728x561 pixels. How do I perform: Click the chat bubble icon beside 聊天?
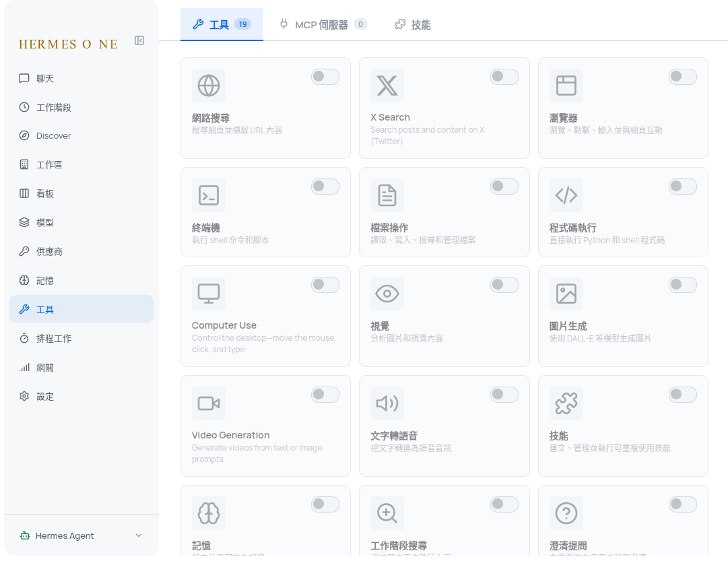24,79
